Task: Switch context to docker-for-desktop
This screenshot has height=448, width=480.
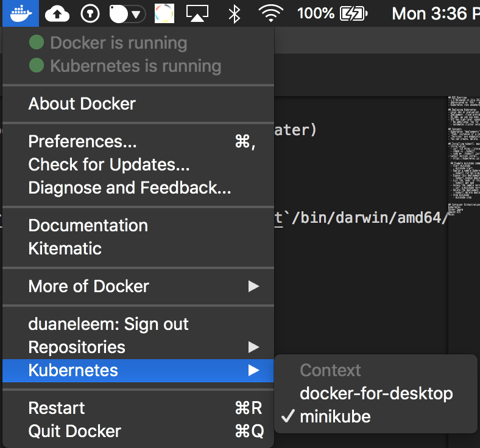Action: click(376, 394)
